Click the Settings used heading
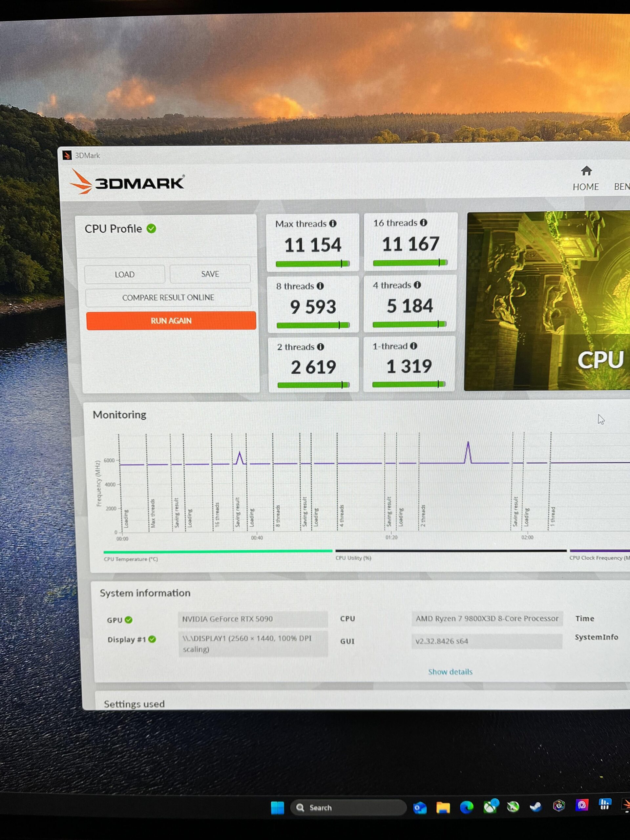The width and height of the screenshot is (630, 840). click(x=134, y=704)
